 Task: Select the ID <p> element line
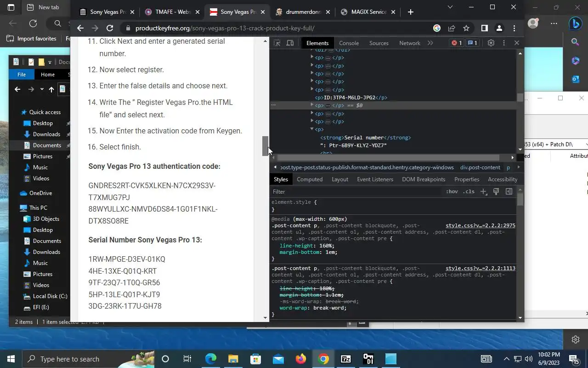(351, 98)
